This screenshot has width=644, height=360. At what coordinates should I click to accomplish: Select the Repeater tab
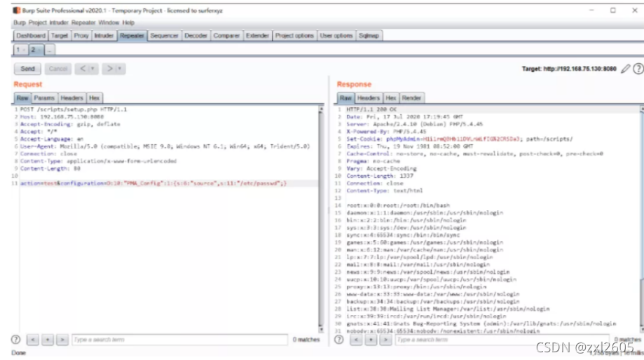pyautogui.click(x=132, y=36)
